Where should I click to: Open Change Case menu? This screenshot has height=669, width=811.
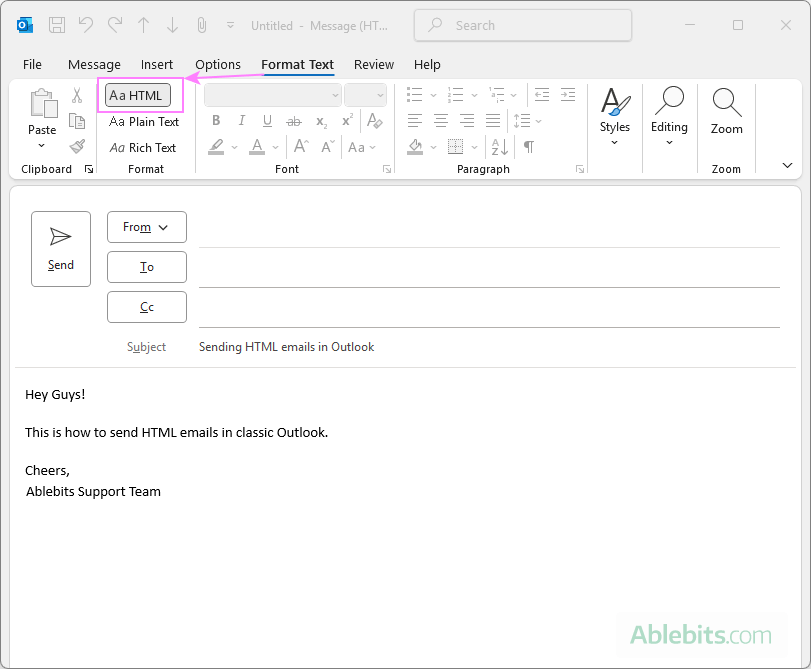click(x=362, y=147)
